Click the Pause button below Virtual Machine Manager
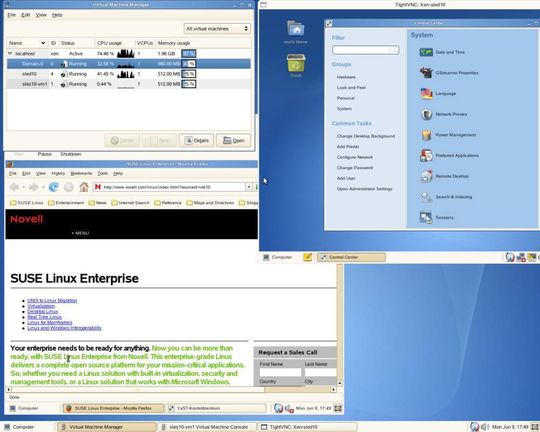The image size is (540, 432). (44, 154)
